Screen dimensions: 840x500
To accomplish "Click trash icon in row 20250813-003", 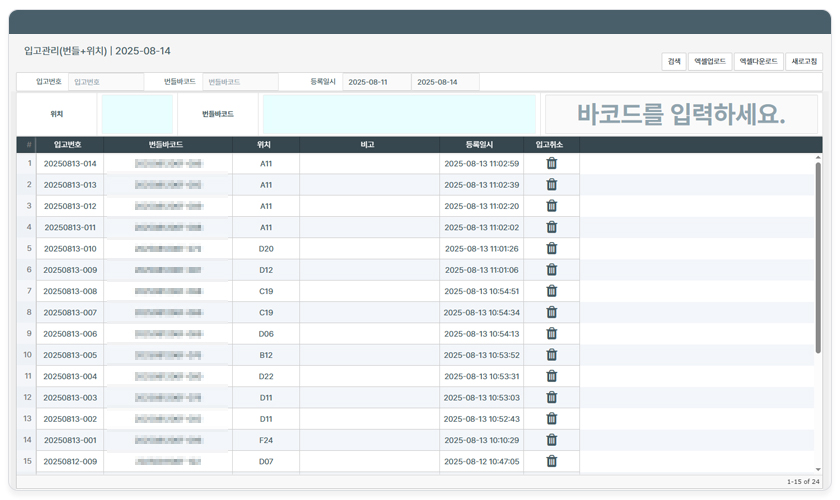I will tap(551, 397).
